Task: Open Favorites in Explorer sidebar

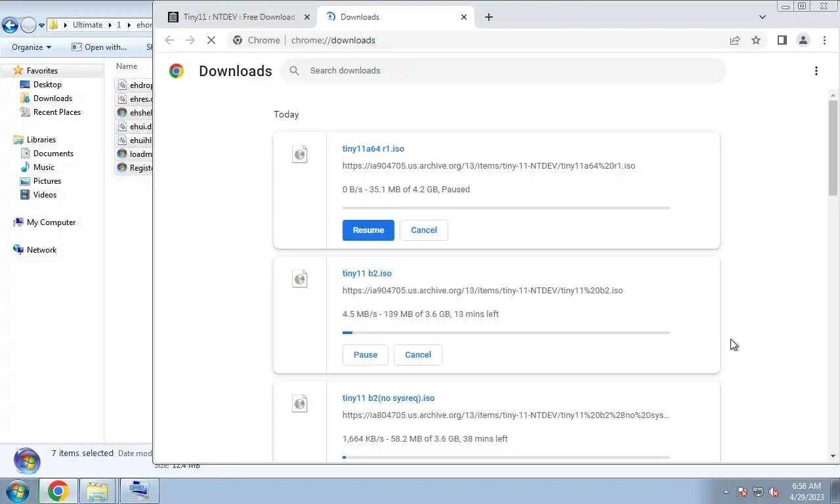Action: [42, 71]
